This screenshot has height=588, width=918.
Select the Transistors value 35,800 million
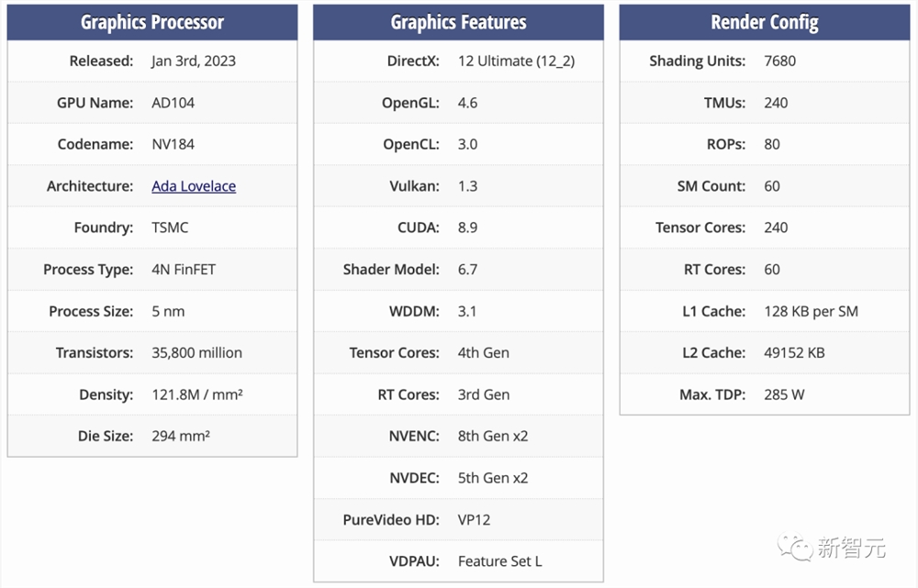coord(196,352)
